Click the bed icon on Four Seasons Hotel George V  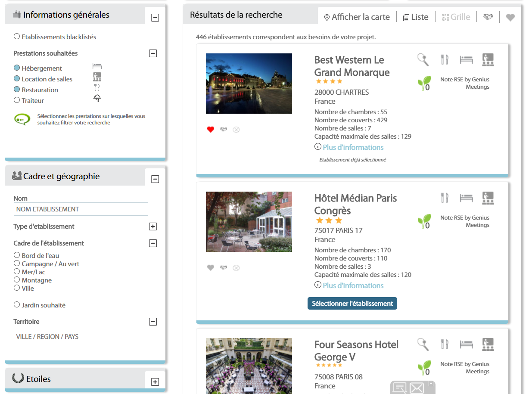pos(466,344)
